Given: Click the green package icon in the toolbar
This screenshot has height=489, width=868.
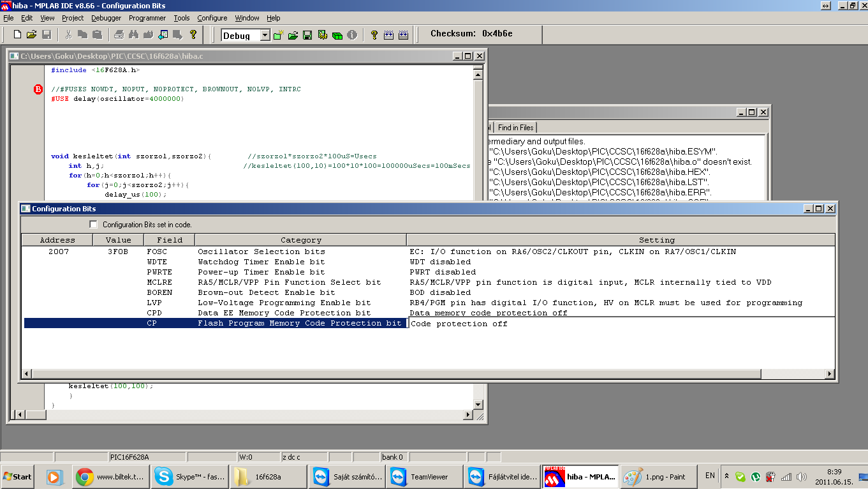Looking at the screenshot, I should 337,35.
